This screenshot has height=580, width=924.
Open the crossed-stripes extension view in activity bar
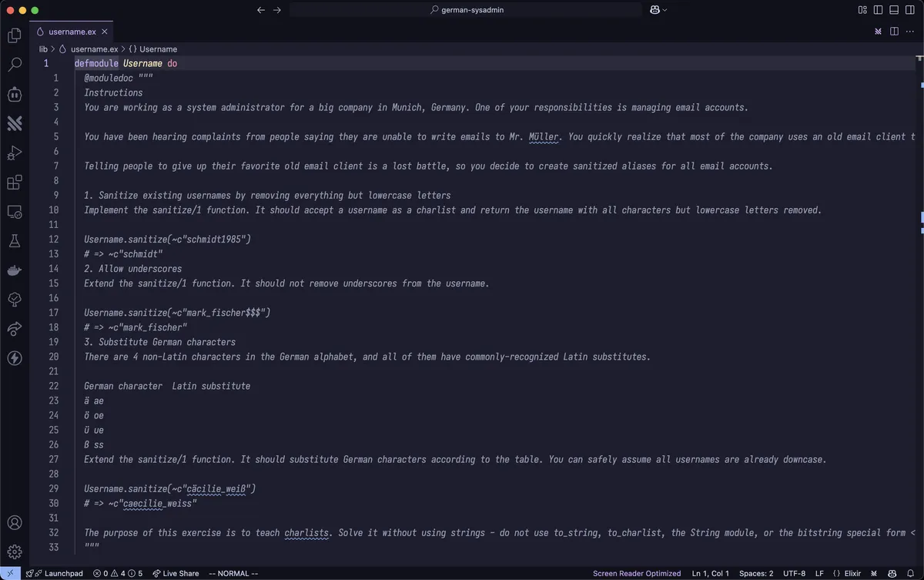coord(15,123)
